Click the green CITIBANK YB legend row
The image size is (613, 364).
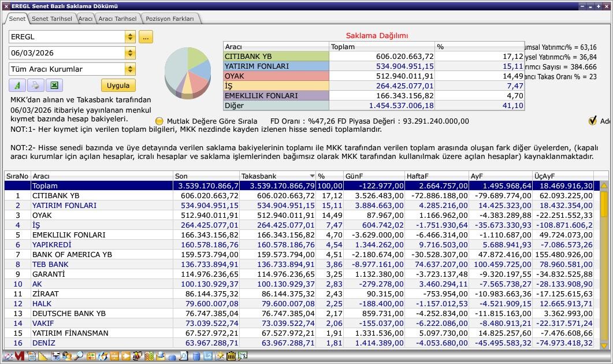pyautogui.click(x=276, y=57)
